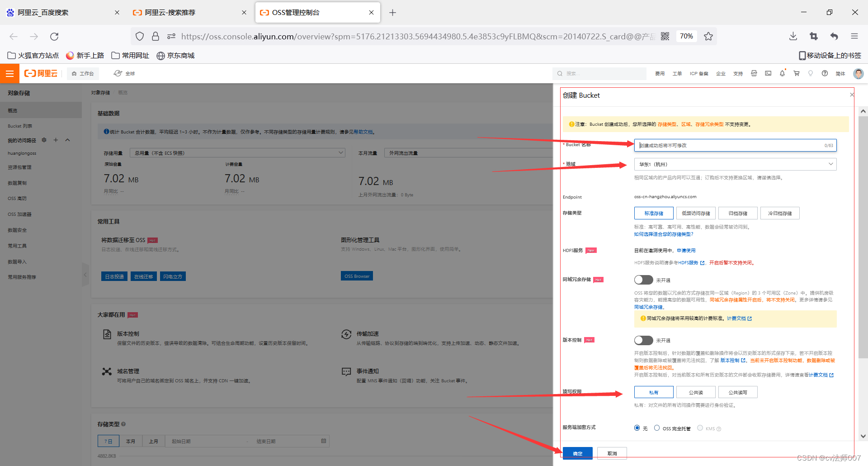This screenshot has height=466, width=868.
Task: Click the API tool icon in console header
Action: [x=754, y=73]
